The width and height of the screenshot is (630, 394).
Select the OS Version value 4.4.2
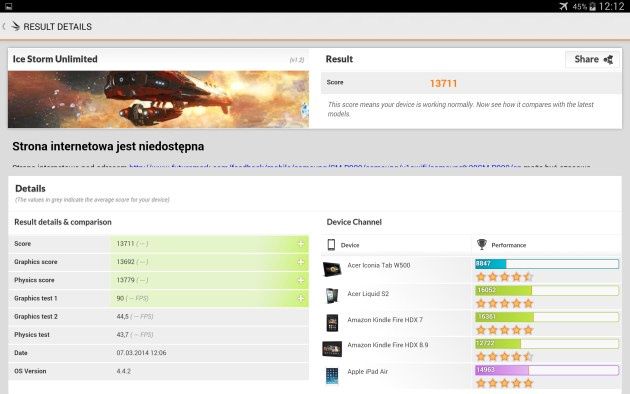[123, 371]
